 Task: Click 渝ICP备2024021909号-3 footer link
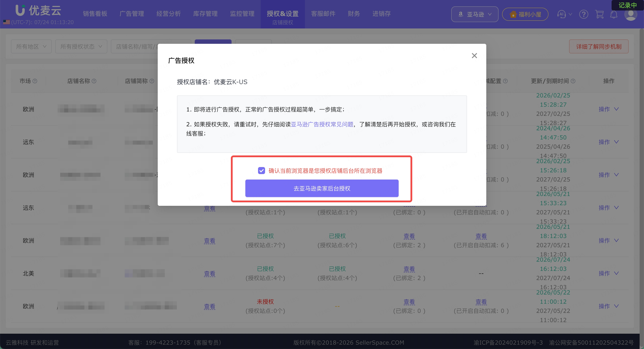(508, 342)
